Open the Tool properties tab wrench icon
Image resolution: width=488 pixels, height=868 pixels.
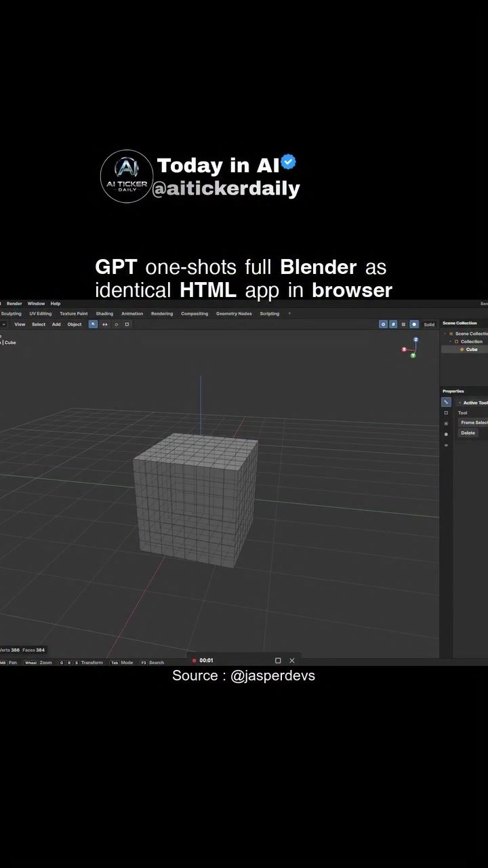(x=446, y=402)
